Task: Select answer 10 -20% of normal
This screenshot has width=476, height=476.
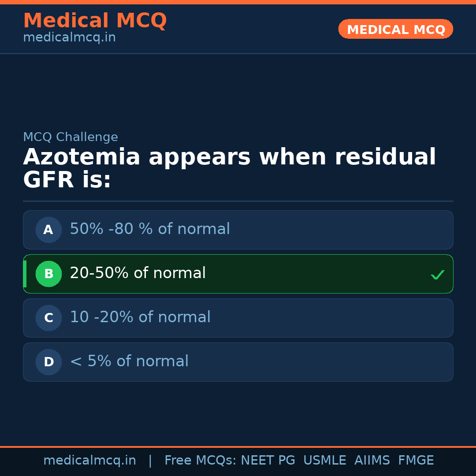Action: (x=140, y=317)
